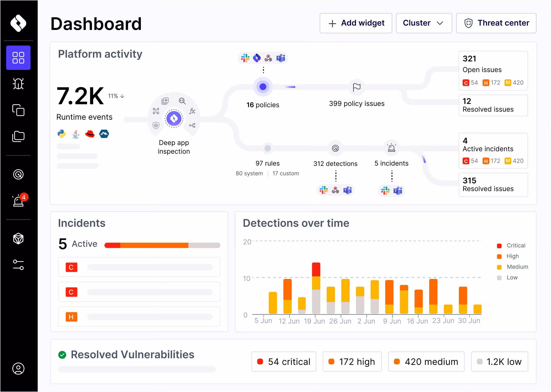This screenshot has width=551, height=392.
Task: Expand the Cluster dropdown
Action: [x=424, y=23]
